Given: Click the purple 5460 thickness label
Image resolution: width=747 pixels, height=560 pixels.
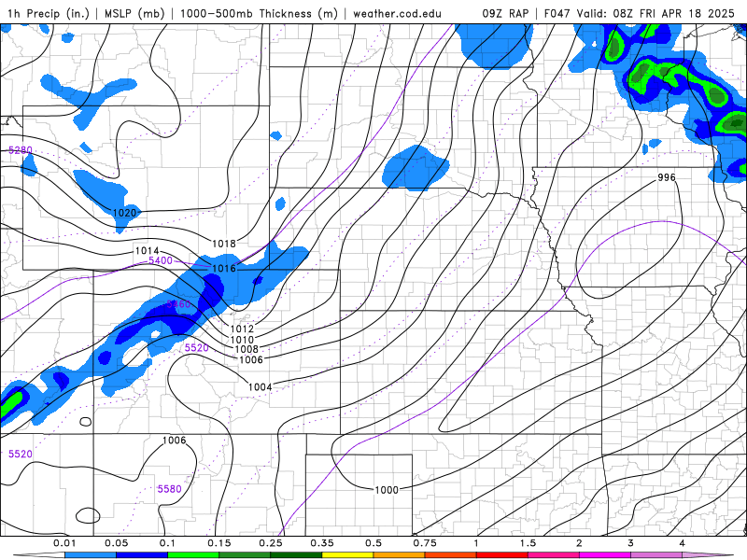Looking at the screenshot, I should (x=178, y=304).
